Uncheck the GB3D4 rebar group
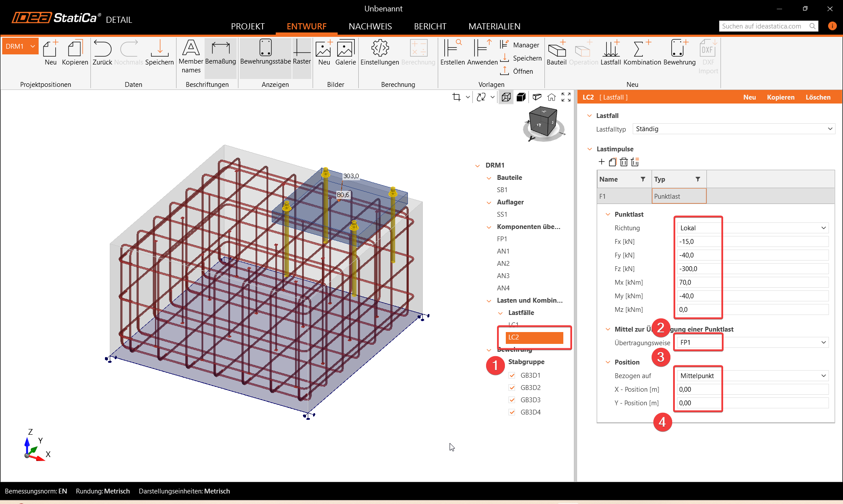843x504 pixels. click(x=512, y=412)
